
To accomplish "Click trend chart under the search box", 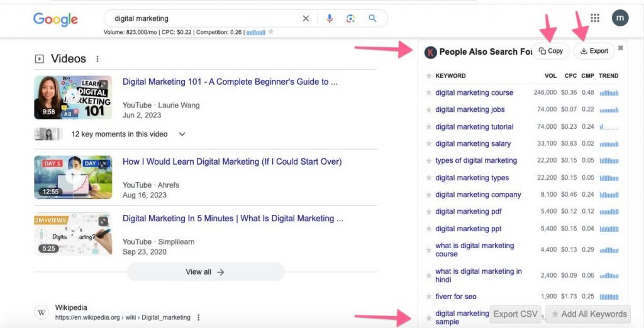I will (x=255, y=32).
